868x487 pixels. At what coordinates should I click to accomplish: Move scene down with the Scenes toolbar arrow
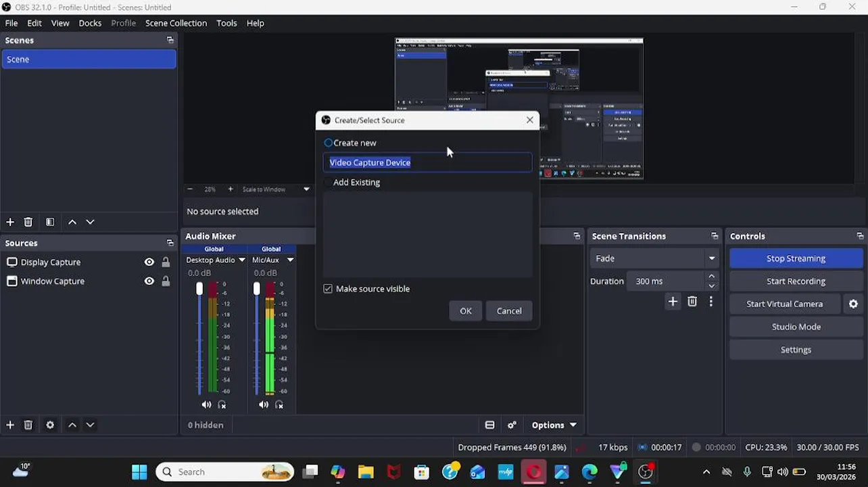(90, 222)
